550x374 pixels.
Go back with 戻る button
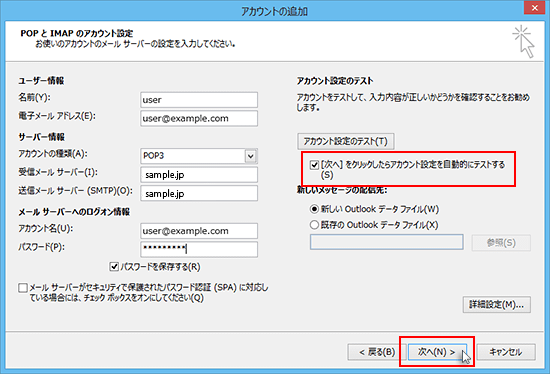pos(377,352)
